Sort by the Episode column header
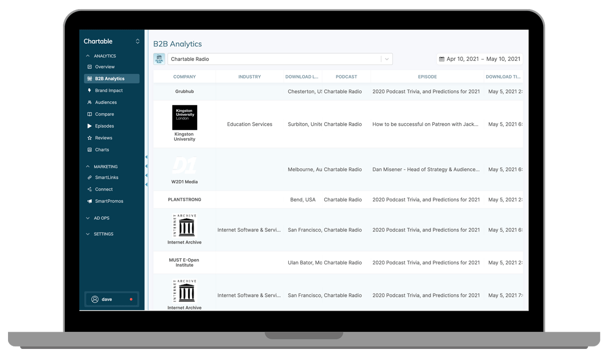This screenshot has height=364, width=604. coord(427,77)
